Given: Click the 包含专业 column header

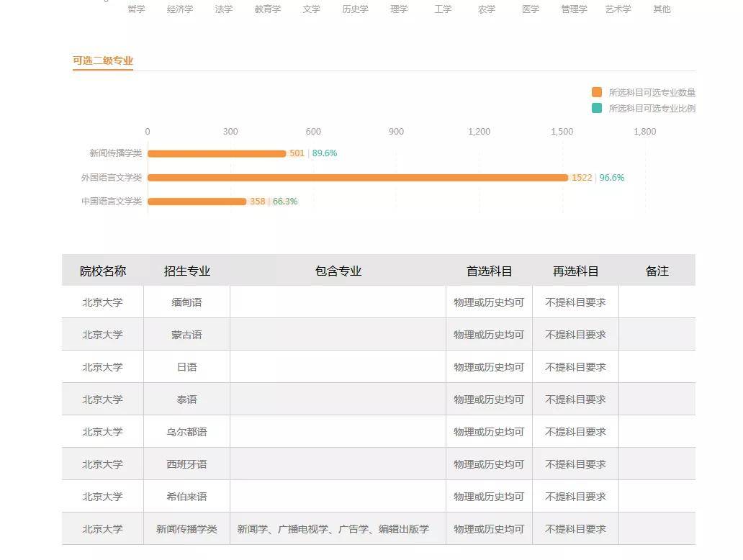Looking at the screenshot, I should (x=338, y=271).
